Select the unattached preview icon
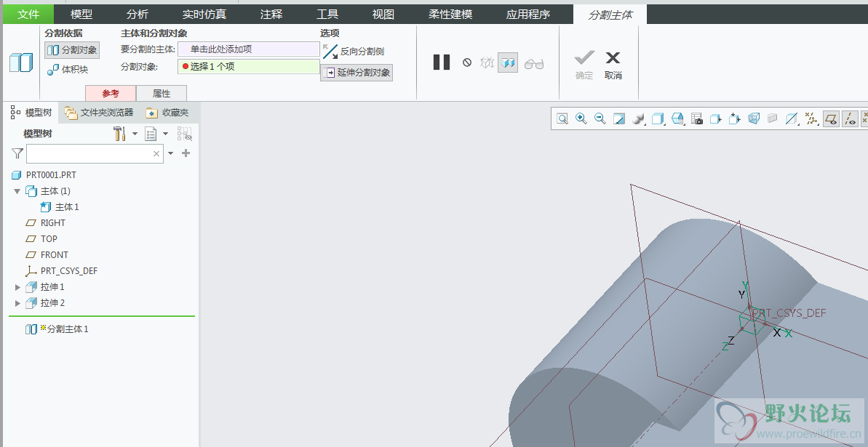This screenshot has height=447, width=868. click(x=487, y=63)
